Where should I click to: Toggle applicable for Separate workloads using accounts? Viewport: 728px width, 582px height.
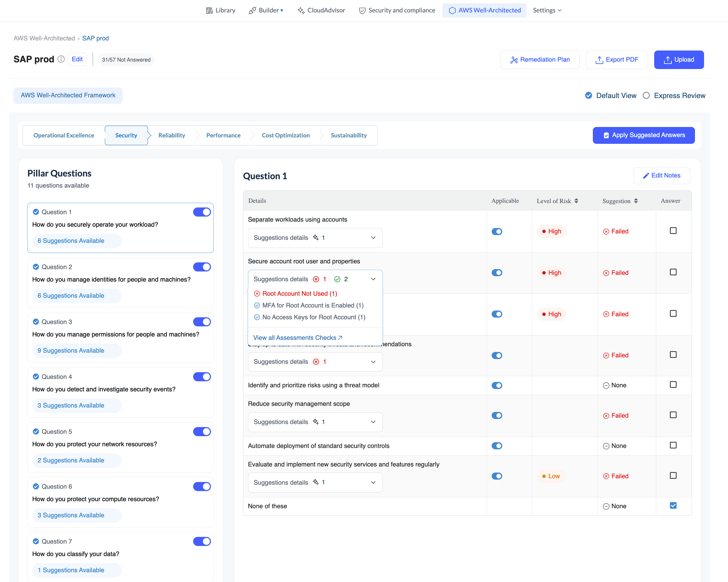click(497, 231)
